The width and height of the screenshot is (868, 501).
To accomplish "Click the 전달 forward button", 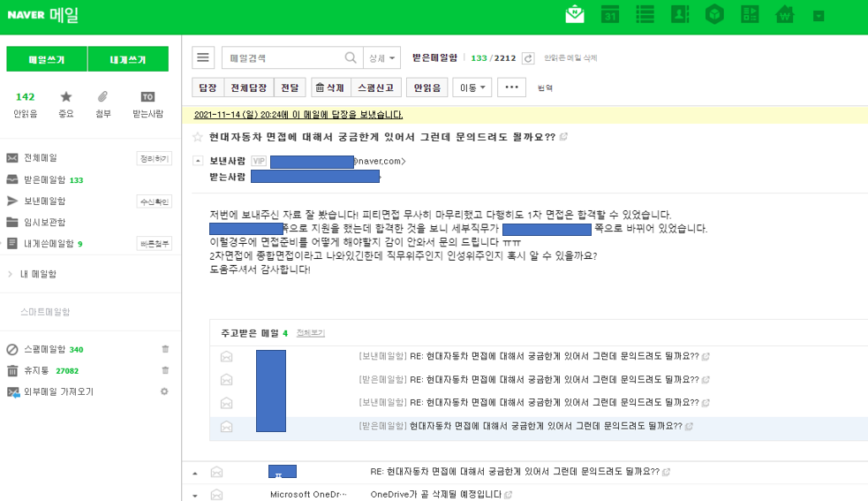I will point(290,87).
